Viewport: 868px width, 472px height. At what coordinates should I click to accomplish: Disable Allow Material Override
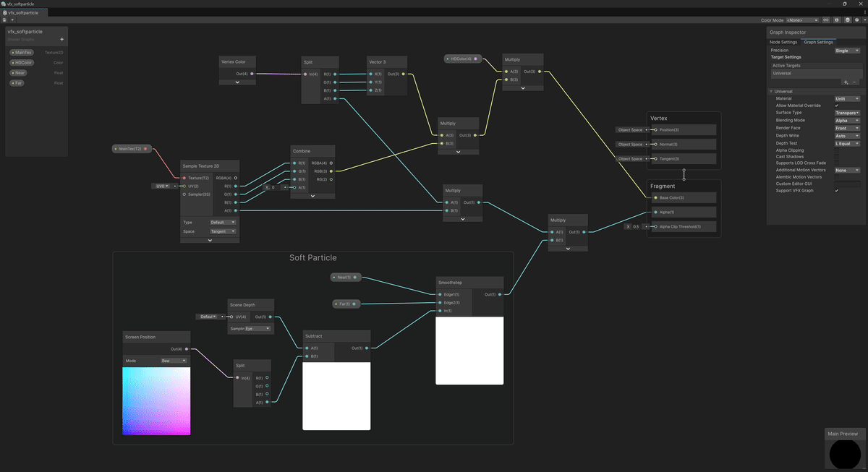pyautogui.click(x=836, y=106)
